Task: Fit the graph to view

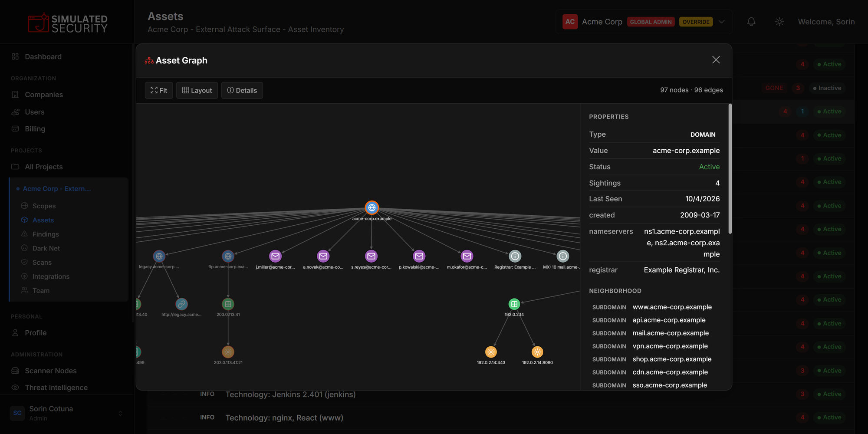Action: click(159, 90)
